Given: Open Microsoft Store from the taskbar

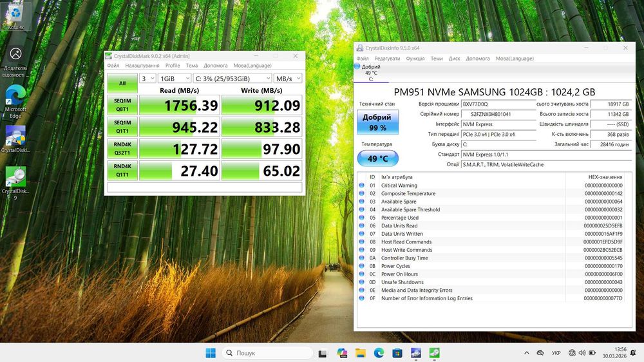Looking at the screenshot, I should [x=397, y=353].
